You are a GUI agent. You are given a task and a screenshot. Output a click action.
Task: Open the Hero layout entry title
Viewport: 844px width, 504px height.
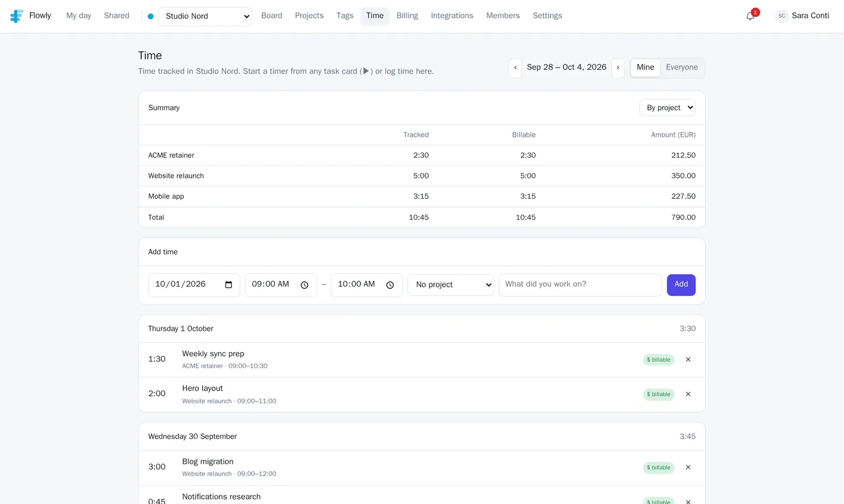[x=203, y=389]
